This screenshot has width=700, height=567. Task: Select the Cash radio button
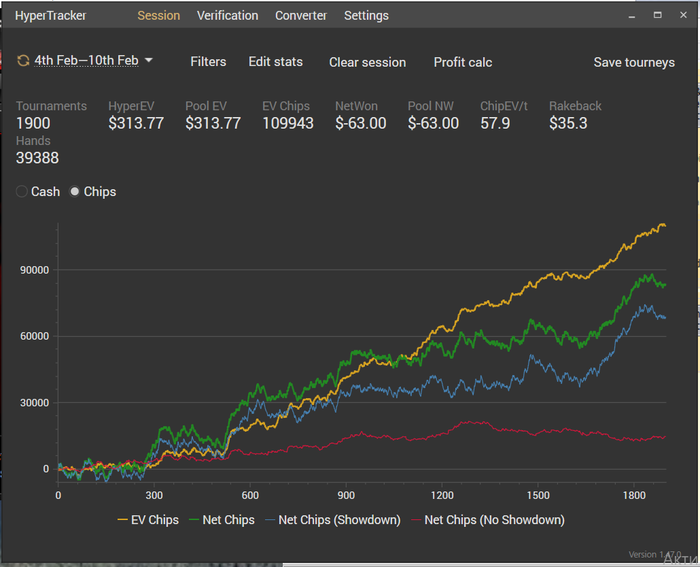coord(23,192)
